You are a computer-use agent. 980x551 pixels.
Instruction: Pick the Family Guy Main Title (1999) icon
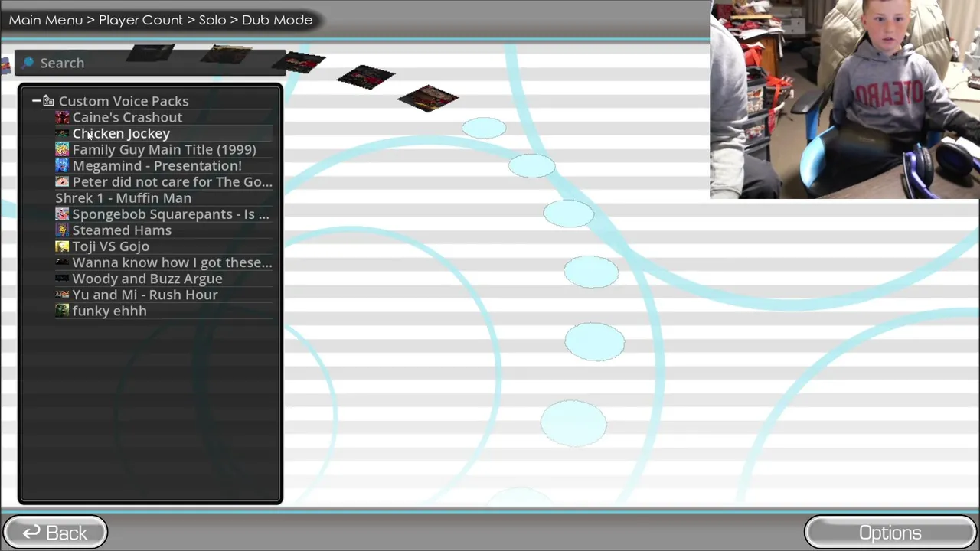[62, 150]
